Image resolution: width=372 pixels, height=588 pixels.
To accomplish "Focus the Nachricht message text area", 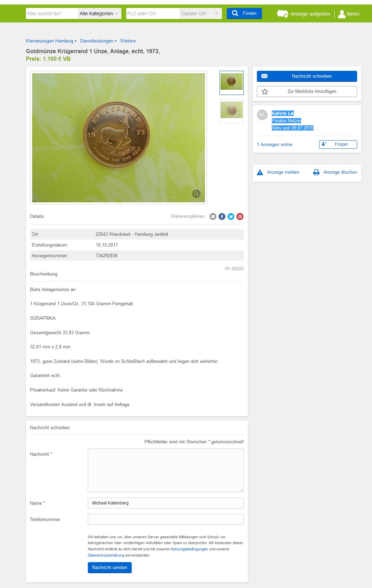I will [x=166, y=470].
